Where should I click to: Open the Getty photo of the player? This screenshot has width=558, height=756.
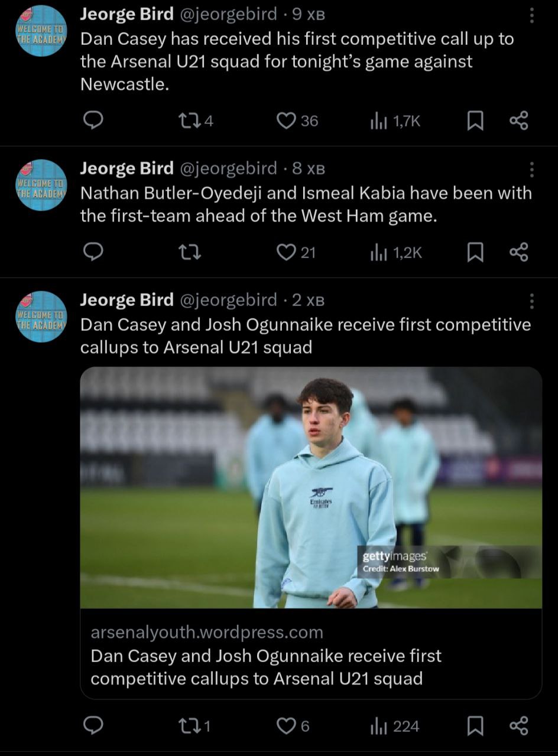click(x=311, y=487)
